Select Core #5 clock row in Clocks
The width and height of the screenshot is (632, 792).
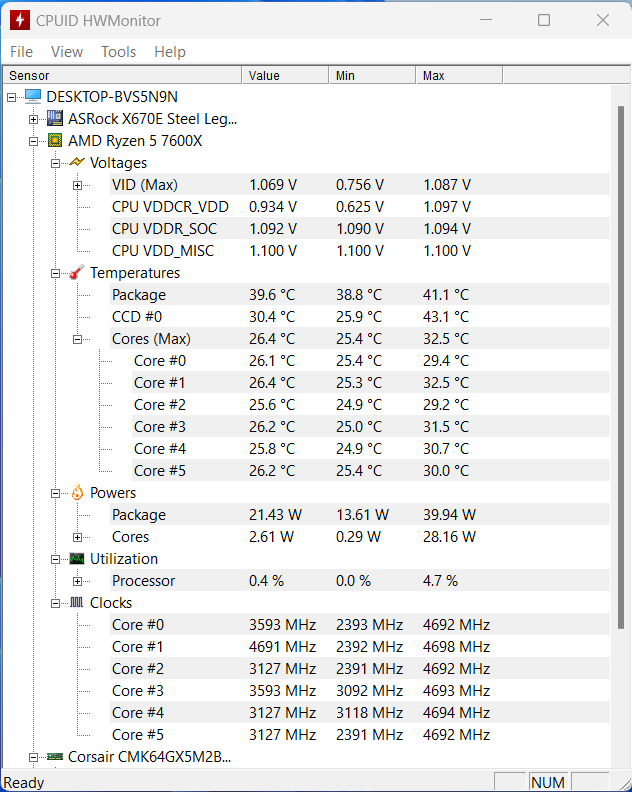[x=360, y=734]
